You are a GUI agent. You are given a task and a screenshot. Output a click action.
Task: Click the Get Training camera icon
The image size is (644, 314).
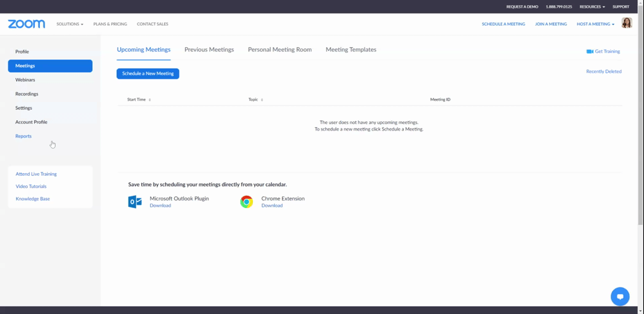pos(590,52)
